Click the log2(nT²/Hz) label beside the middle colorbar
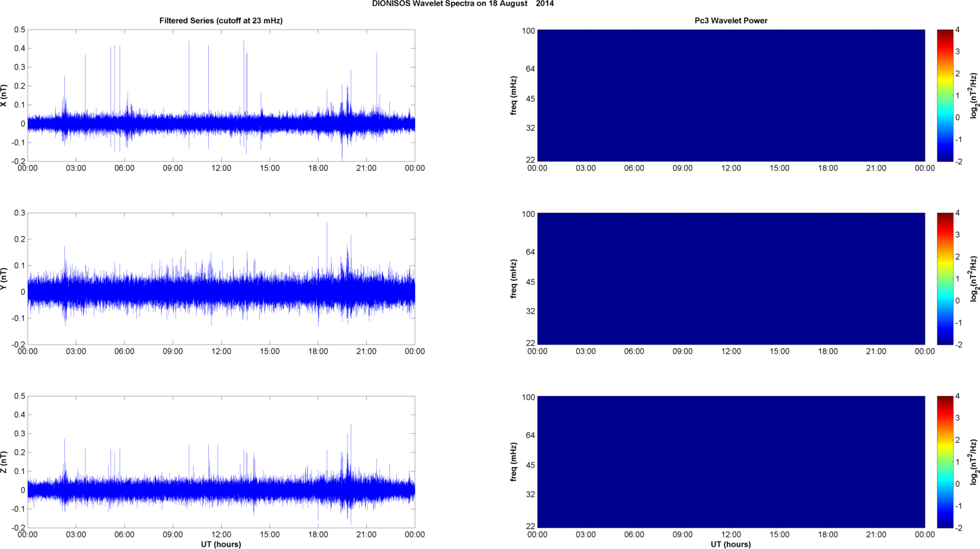Screen dimensions: 980x549 point(974,279)
